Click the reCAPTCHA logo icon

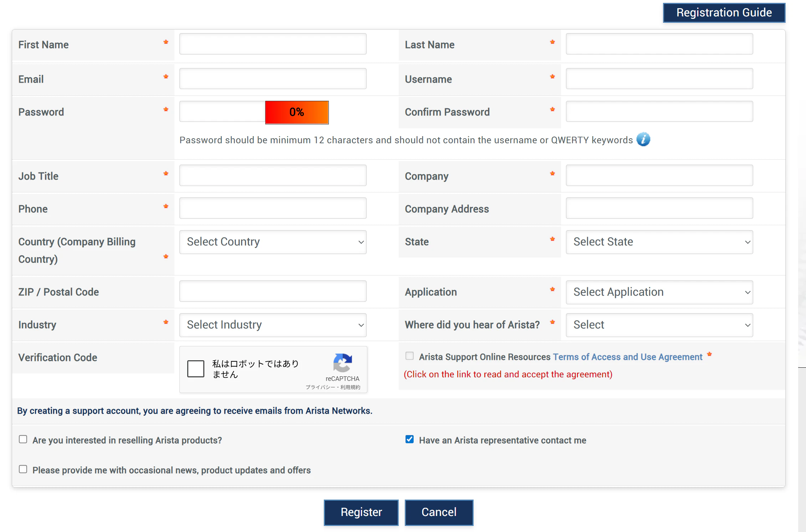pos(342,363)
